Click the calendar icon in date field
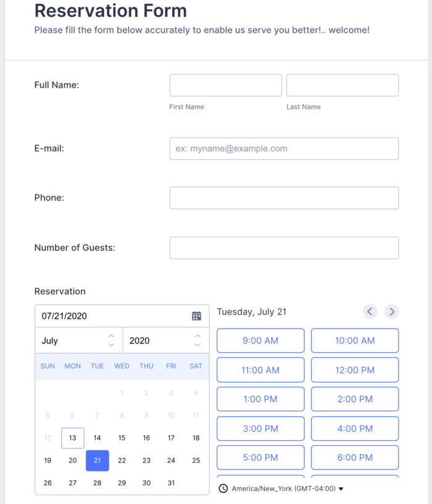The image size is (432, 504). point(196,316)
